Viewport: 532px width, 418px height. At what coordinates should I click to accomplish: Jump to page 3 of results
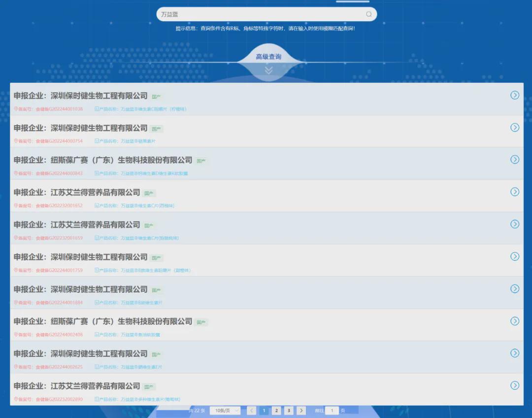click(289, 411)
